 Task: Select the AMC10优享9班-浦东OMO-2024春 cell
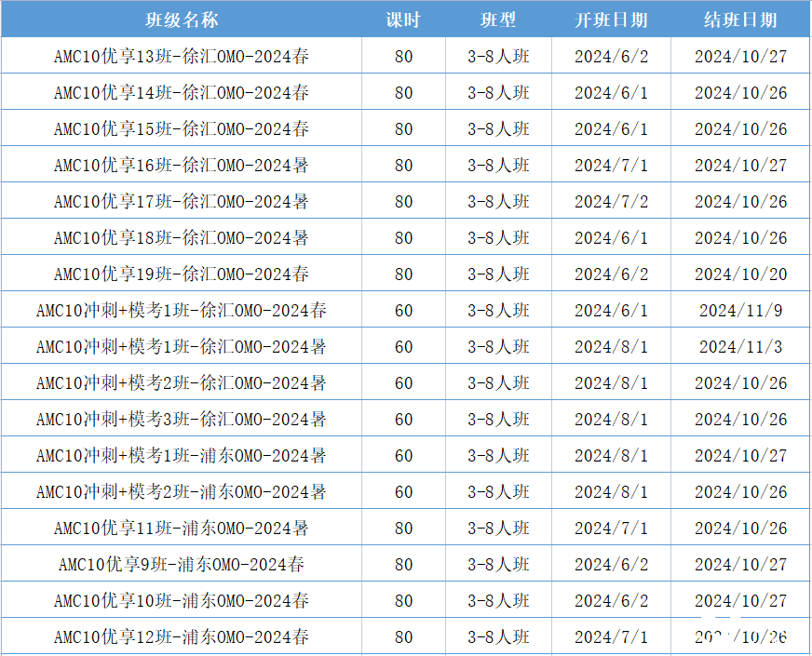(182, 564)
